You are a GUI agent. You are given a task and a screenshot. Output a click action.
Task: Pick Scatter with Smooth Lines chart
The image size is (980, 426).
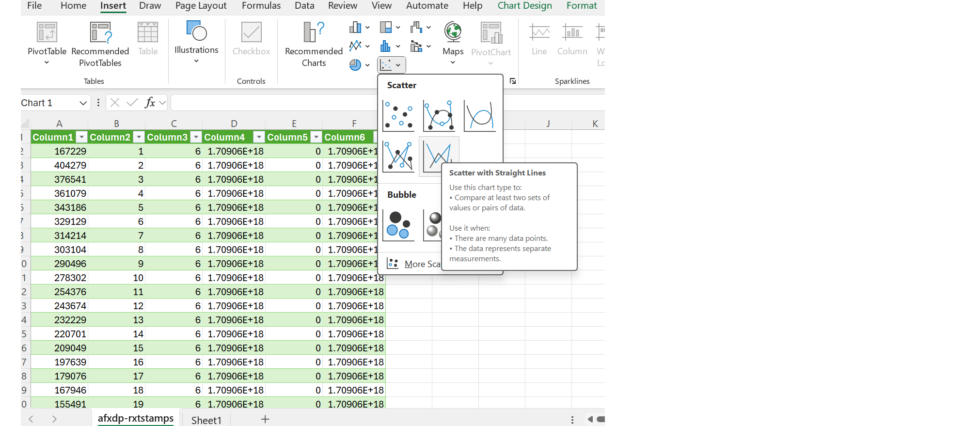[x=479, y=116]
